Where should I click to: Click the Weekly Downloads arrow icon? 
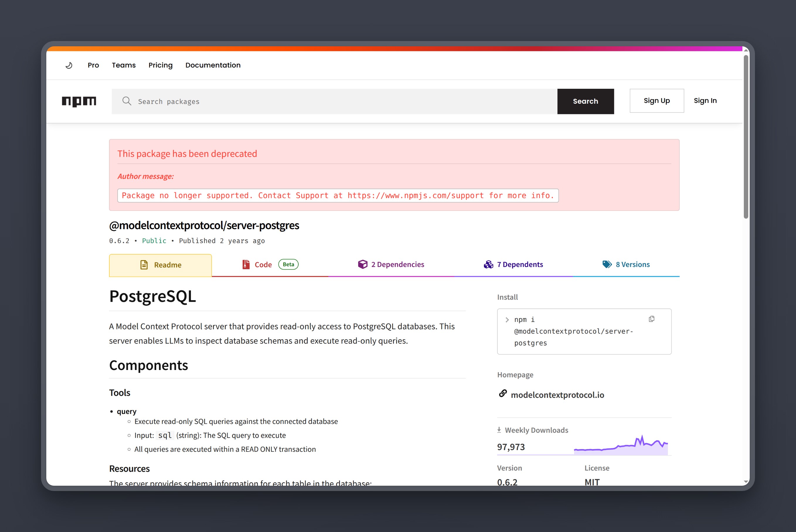499,430
